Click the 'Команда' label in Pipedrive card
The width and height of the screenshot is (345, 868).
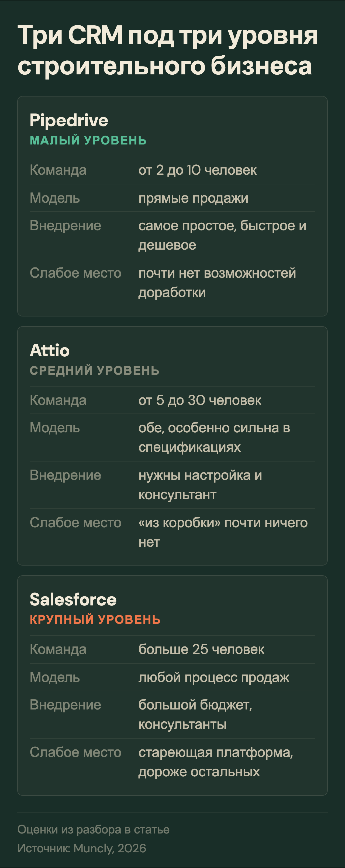coord(58,170)
